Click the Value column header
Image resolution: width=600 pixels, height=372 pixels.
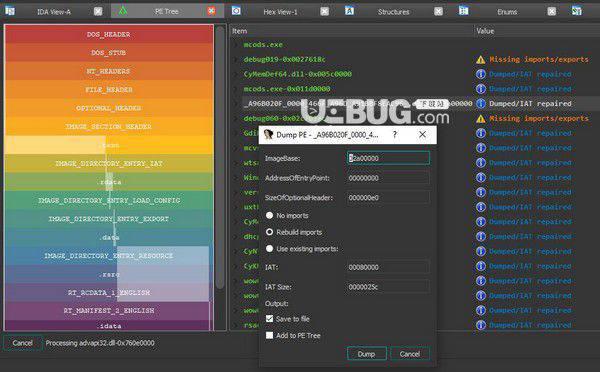[x=537, y=31]
